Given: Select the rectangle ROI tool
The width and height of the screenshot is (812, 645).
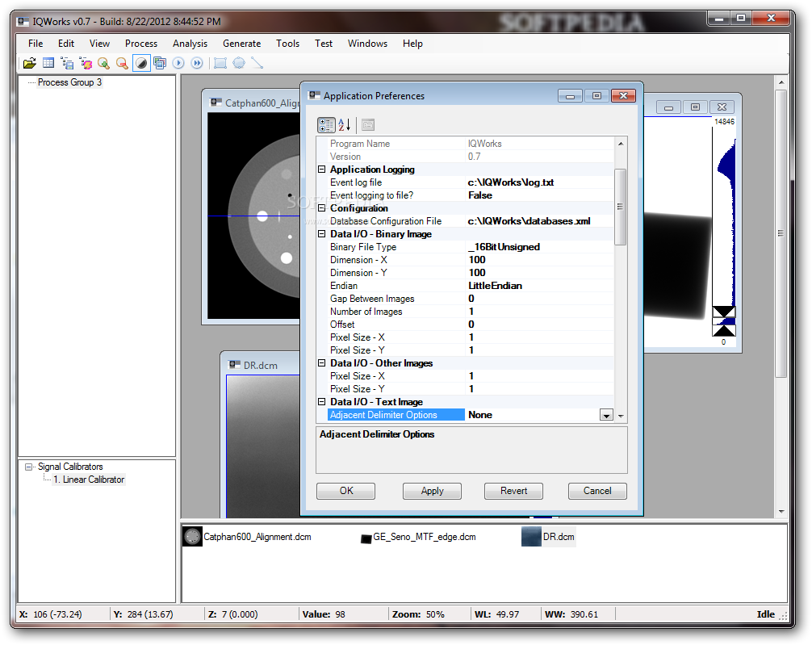Looking at the screenshot, I should pos(220,63).
